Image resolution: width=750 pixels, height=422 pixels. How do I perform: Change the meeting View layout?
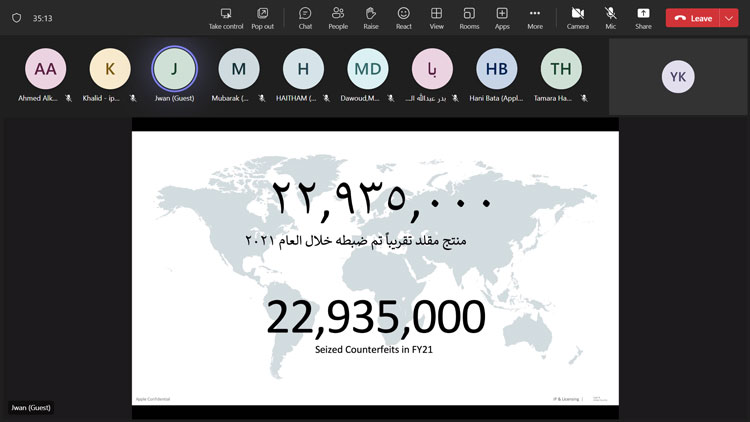436,17
